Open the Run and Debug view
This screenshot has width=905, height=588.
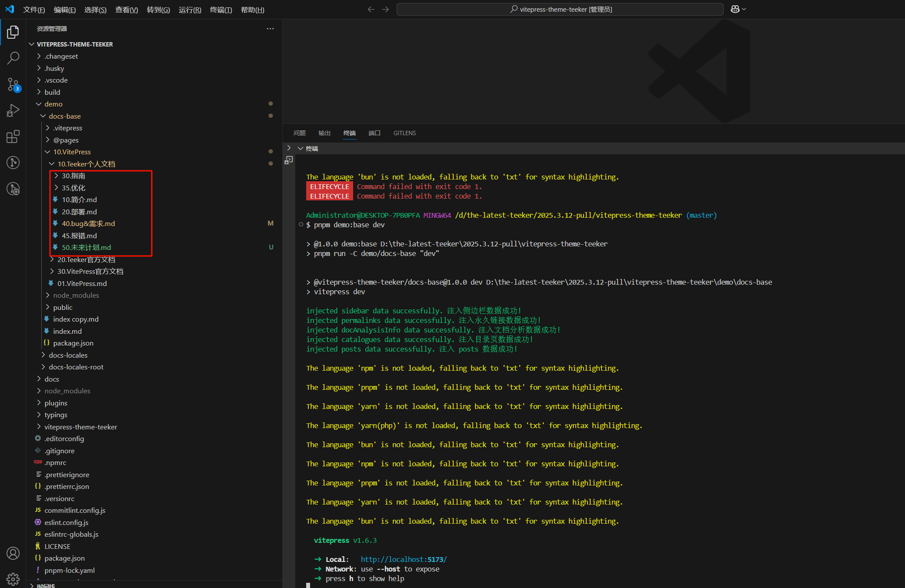(13, 110)
